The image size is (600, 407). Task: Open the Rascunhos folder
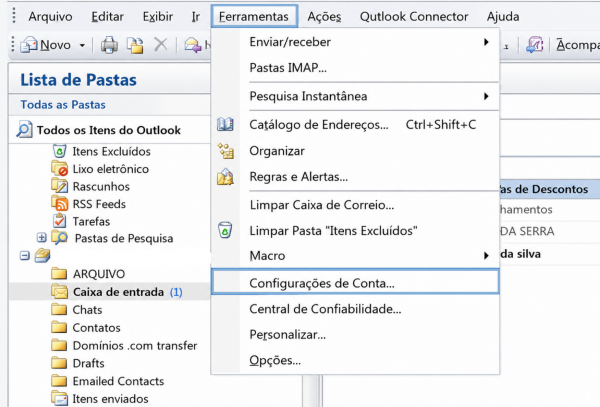pyautogui.click(x=101, y=187)
